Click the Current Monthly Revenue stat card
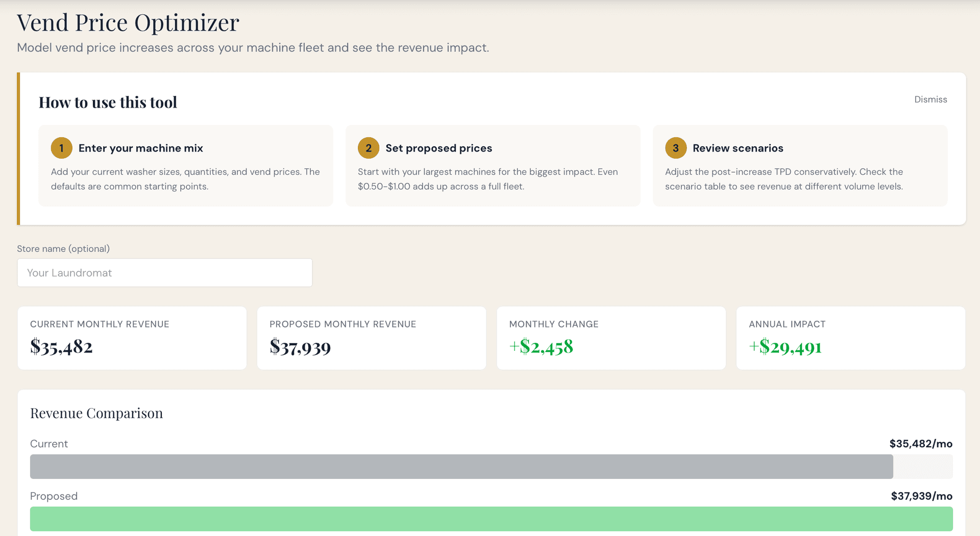This screenshot has width=980, height=536. [132, 338]
